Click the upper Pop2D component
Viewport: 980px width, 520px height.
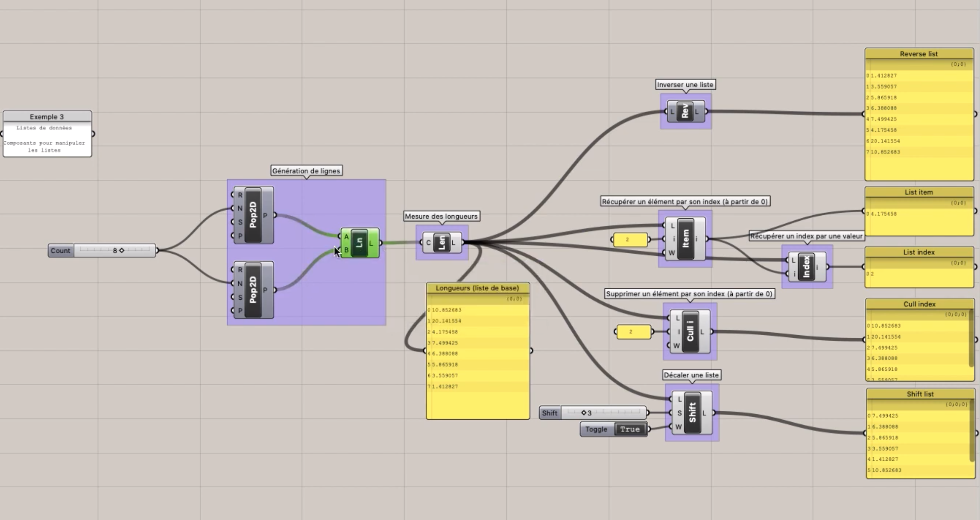pyautogui.click(x=253, y=215)
